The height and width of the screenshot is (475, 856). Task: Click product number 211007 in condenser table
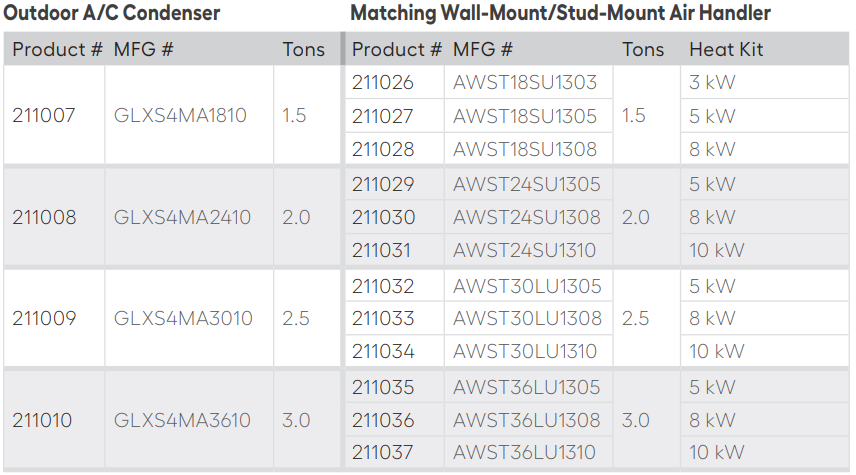[x=44, y=116]
